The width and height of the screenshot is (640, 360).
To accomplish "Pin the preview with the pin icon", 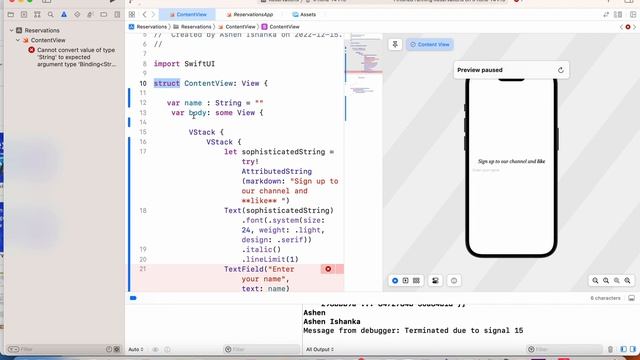I will click(395, 44).
